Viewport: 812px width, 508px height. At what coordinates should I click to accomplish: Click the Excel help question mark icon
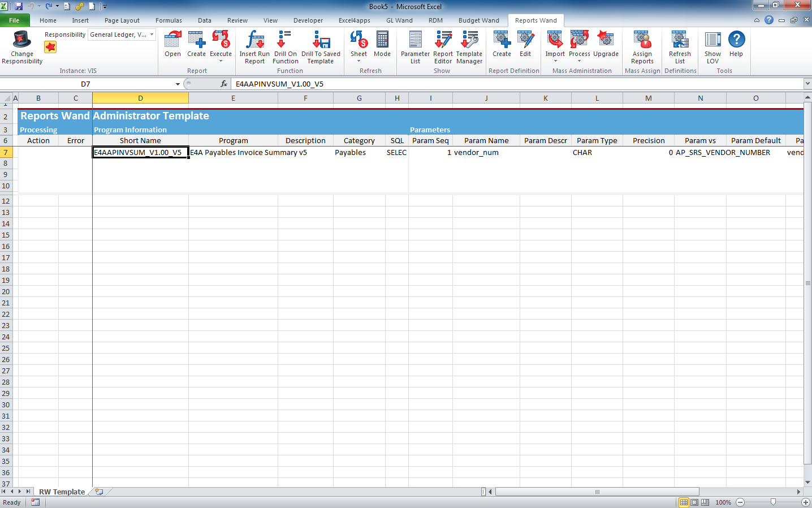(769, 20)
